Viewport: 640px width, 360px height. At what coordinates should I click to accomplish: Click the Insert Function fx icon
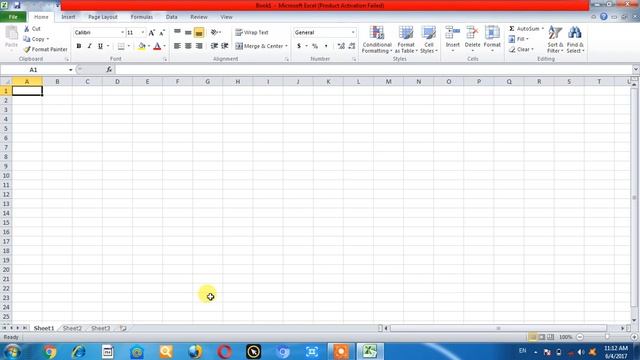[109, 70]
